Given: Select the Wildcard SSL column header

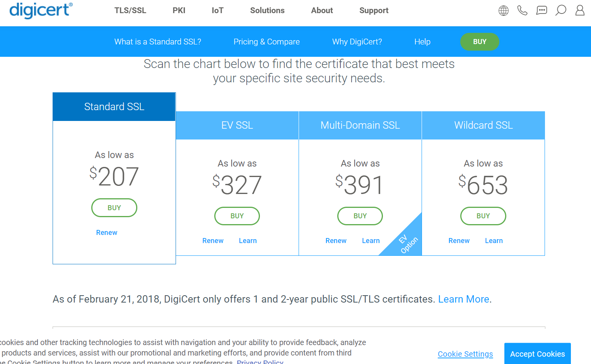Looking at the screenshot, I should (483, 125).
